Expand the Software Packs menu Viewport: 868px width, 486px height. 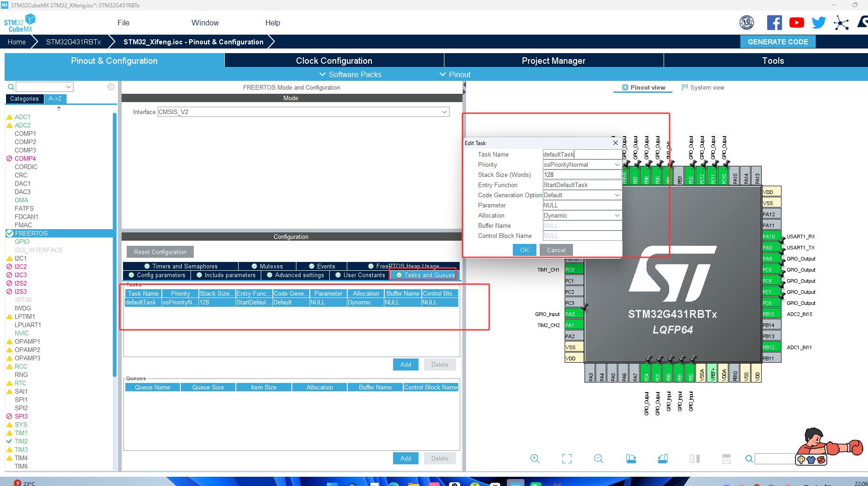350,74
